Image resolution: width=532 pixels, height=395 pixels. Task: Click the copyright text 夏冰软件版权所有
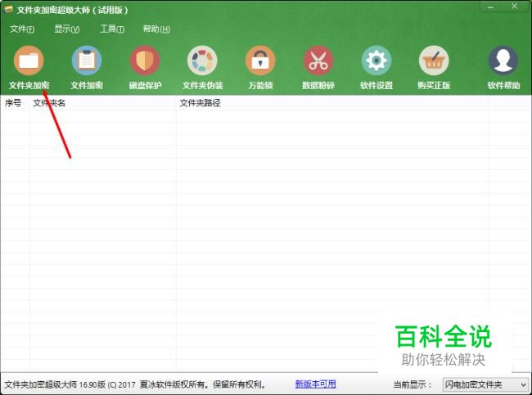(x=173, y=384)
